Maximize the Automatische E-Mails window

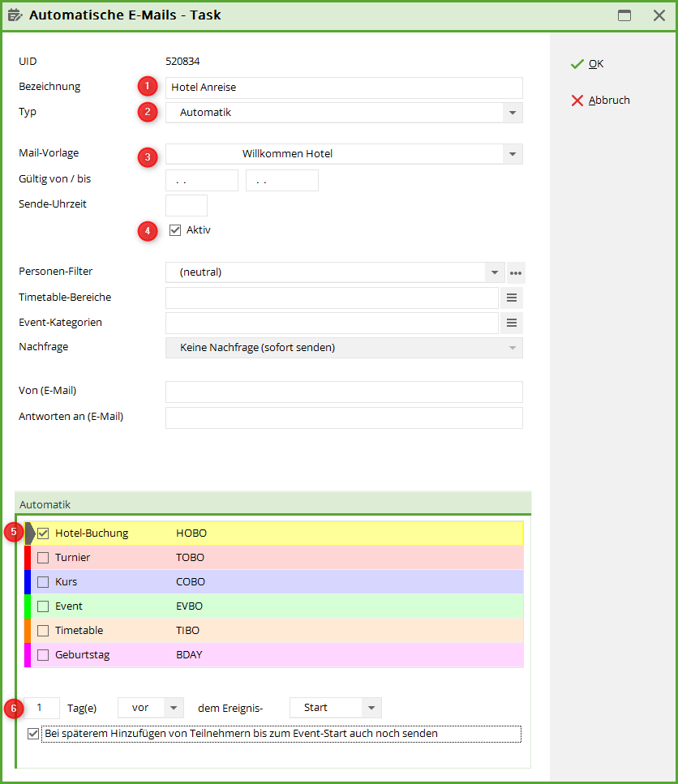(x=624, y=15)
